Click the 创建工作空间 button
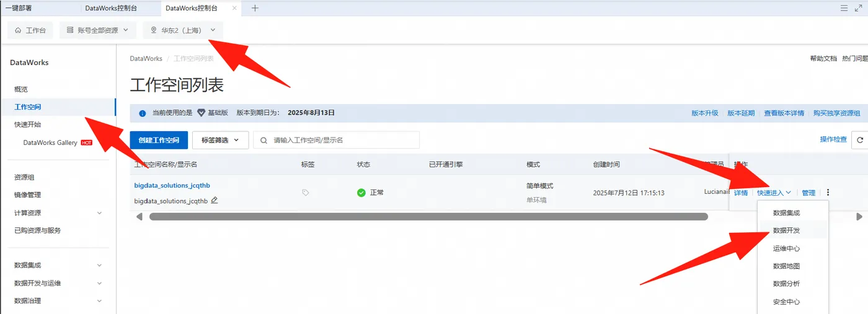868x314 pixels. [x=159, y=140]
